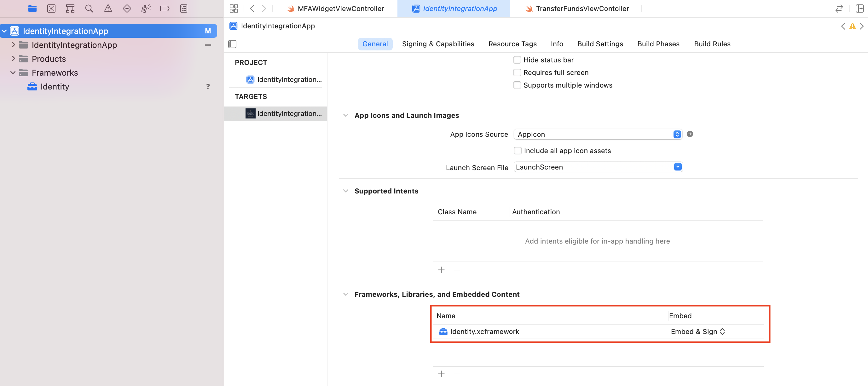Viewport: 868px width, 386px height.
Task: Switch to Signing & Capabilities tab
Action: coord(438,44)
